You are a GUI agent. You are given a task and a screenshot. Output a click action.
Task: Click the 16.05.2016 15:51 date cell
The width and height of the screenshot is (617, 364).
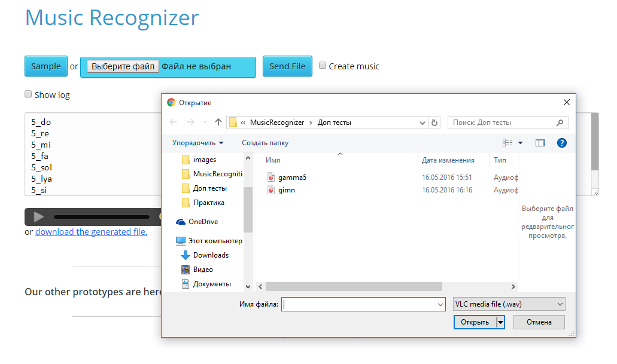pos(446,178)
